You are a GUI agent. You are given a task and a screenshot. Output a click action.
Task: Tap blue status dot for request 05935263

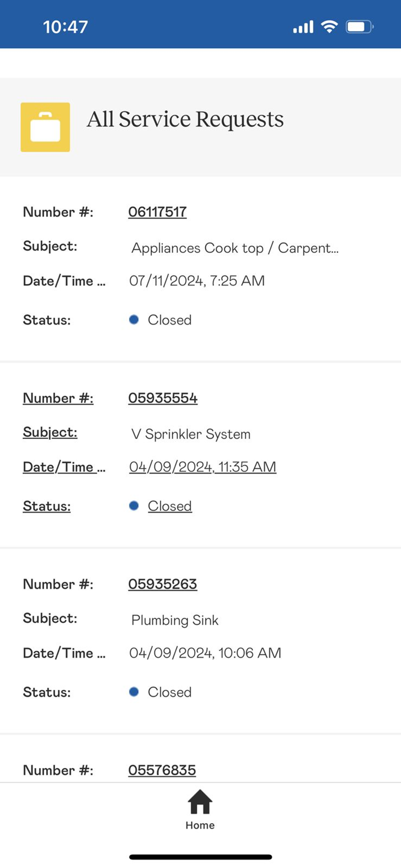click(x=134, y=691)
